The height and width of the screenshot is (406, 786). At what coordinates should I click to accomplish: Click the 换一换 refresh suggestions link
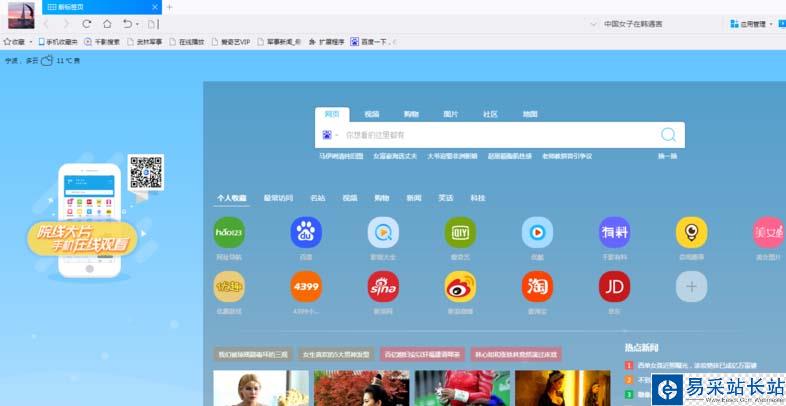click(667, 156)
